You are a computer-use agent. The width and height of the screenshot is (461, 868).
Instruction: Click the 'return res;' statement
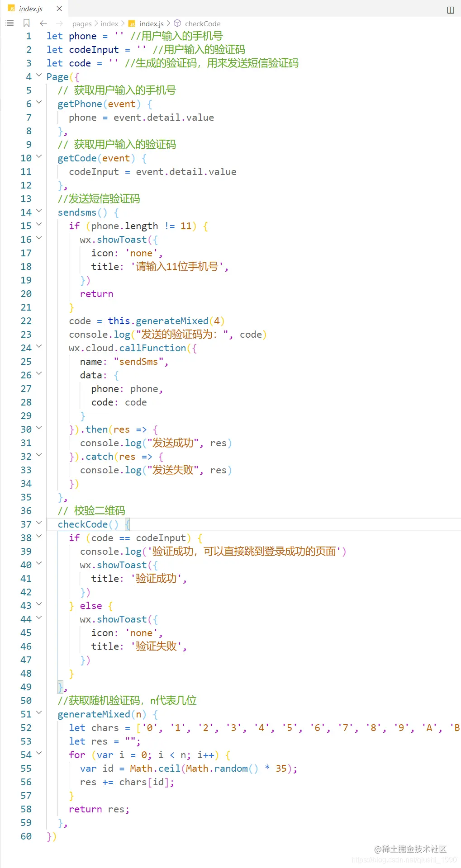[99, 809]
